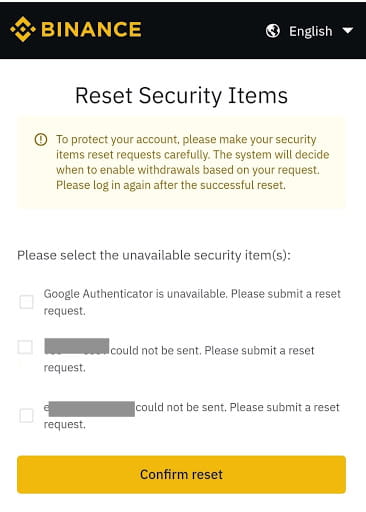Click the grey redacted phone number block
The height and width of the screenshot is (512, 366).
click(x=77, y=346)
